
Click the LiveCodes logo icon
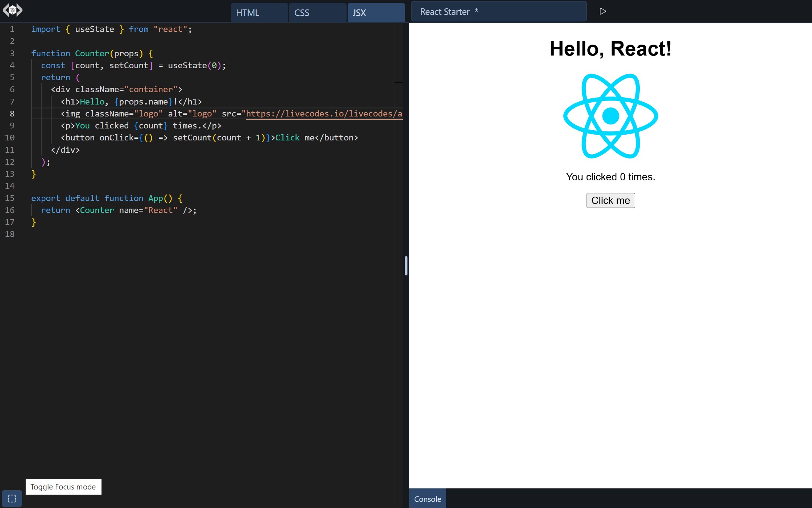pos(12,10)
